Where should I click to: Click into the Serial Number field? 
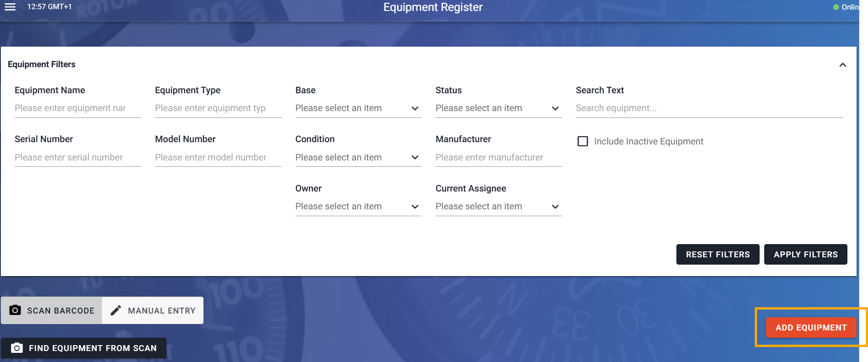point(78,158)
